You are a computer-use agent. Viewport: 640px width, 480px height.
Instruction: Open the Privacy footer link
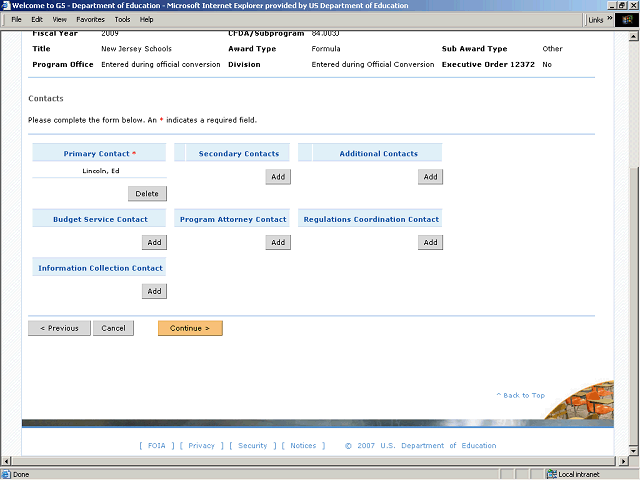(x=201, y=445)
